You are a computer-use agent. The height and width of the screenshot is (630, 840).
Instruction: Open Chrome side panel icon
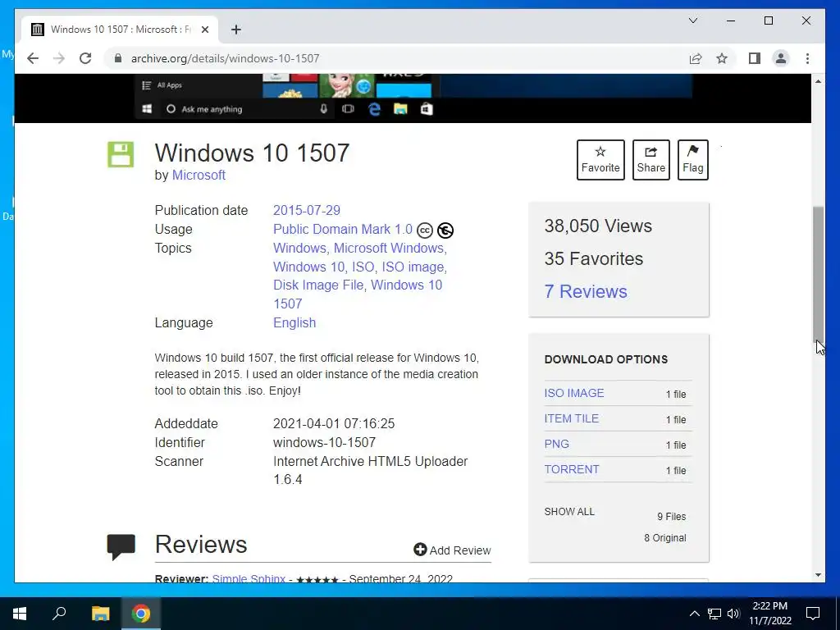coord(755,58)
